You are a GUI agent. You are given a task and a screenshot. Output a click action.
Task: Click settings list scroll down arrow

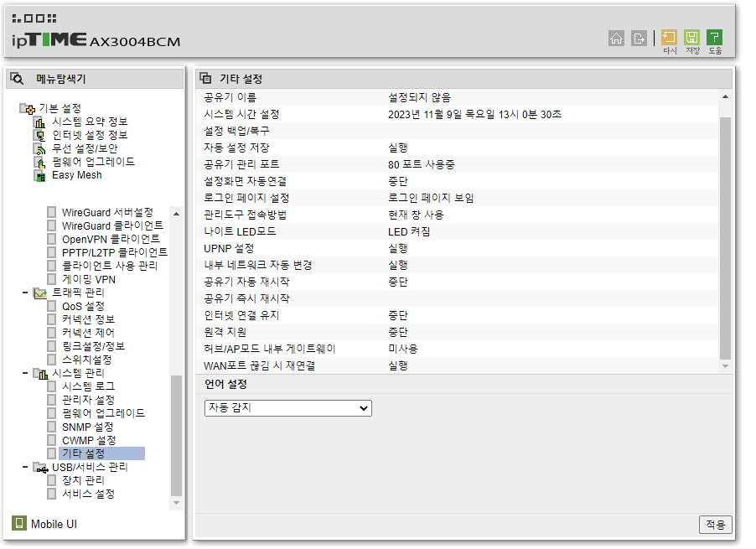[725, 366]
